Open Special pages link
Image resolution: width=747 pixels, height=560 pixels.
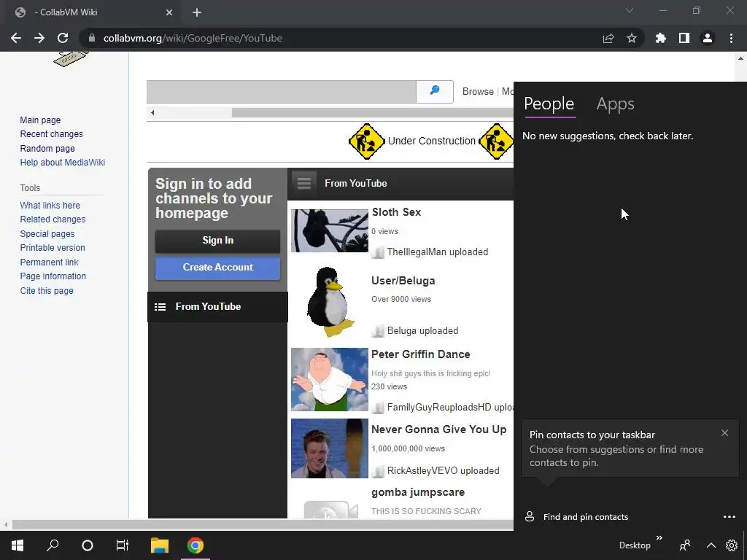coord(47,234)
